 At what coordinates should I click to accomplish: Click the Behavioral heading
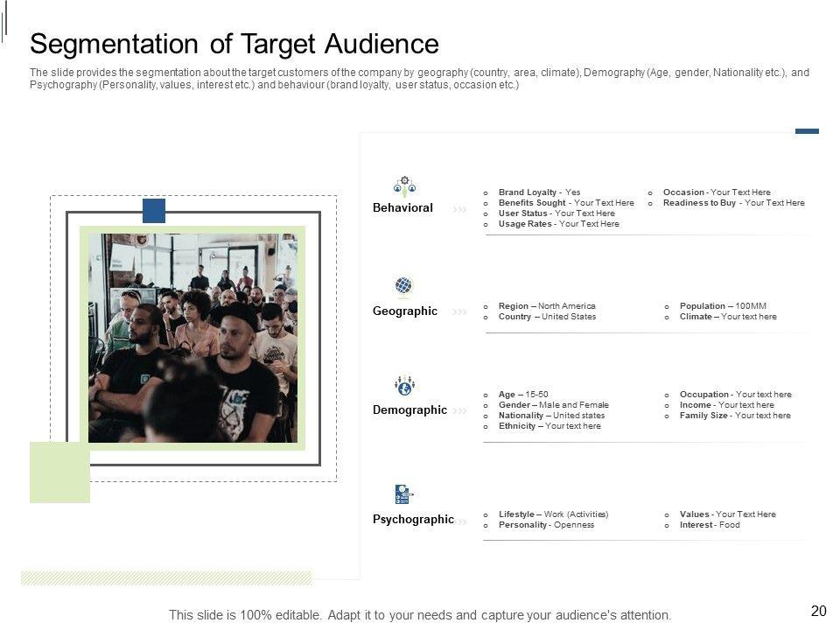[x=402, y=208]
